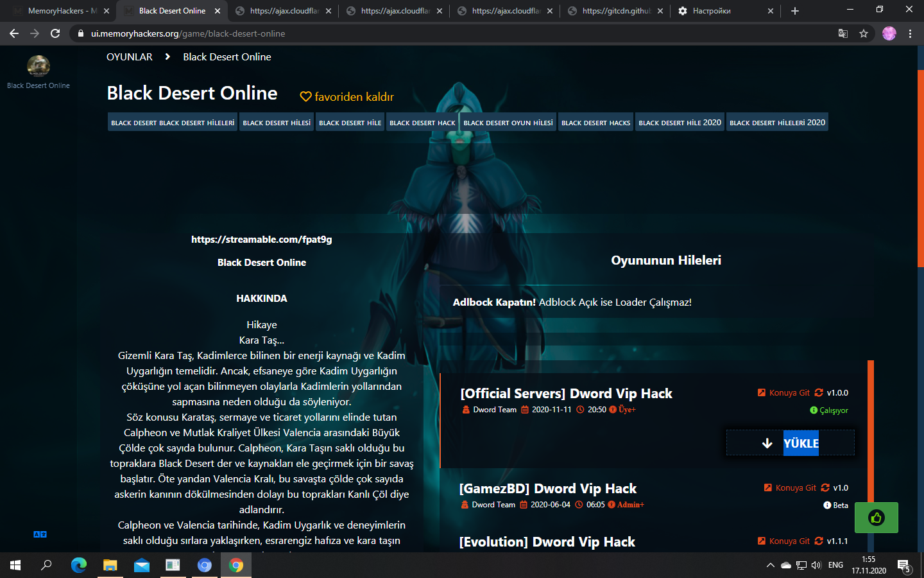Click the heart icon beside favoriden kaldır
Image resolution: width=924 pixels, height=578 pixels.
point(306,96)
